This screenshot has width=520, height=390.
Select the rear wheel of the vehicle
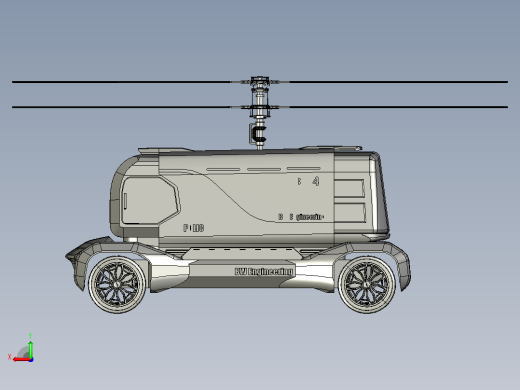[x=367, y=284]
